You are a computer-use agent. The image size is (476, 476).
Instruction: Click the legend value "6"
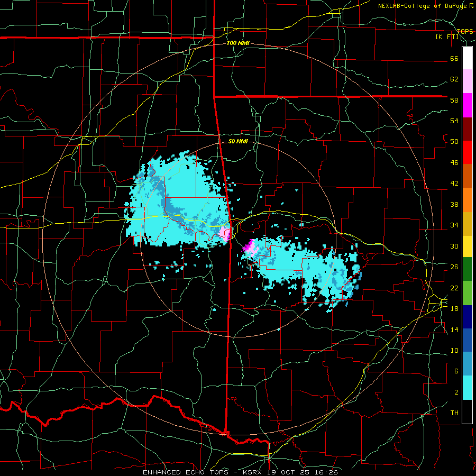tap(456, 371)
